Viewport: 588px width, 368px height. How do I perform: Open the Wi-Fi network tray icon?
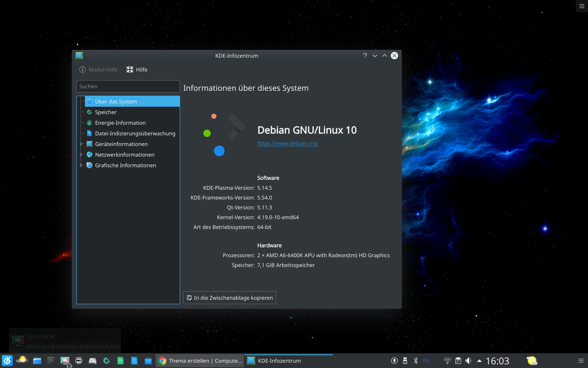(x=448, y=361)
